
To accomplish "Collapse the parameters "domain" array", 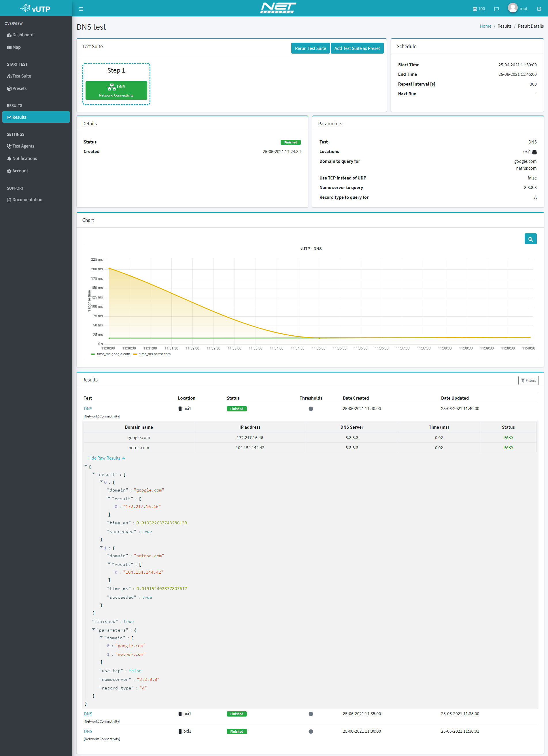I will [x=101, y=637].
